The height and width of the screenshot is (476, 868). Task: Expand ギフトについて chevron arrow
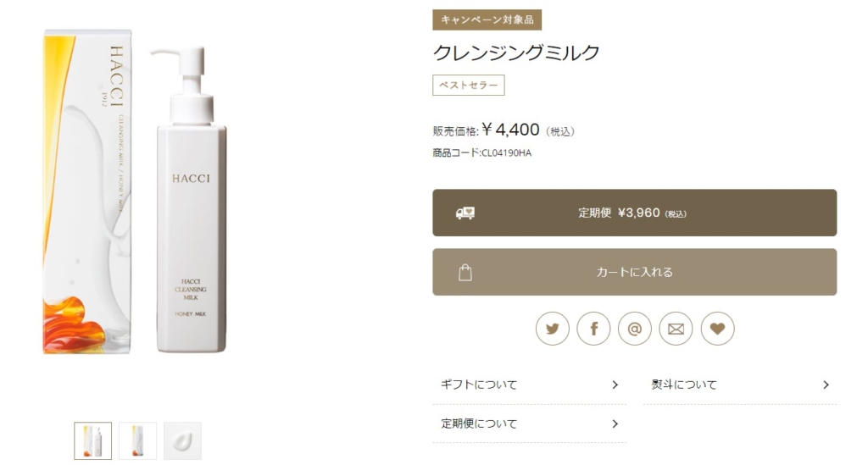(x=615, y=385)
